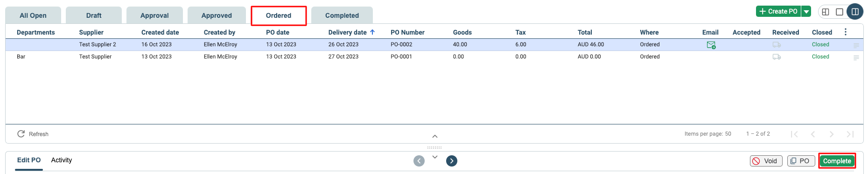The width and height of the screenshot is (868, 174).
Task: Switch to the Activity tab
Action: pyautogui.click(x=62, y=160)
